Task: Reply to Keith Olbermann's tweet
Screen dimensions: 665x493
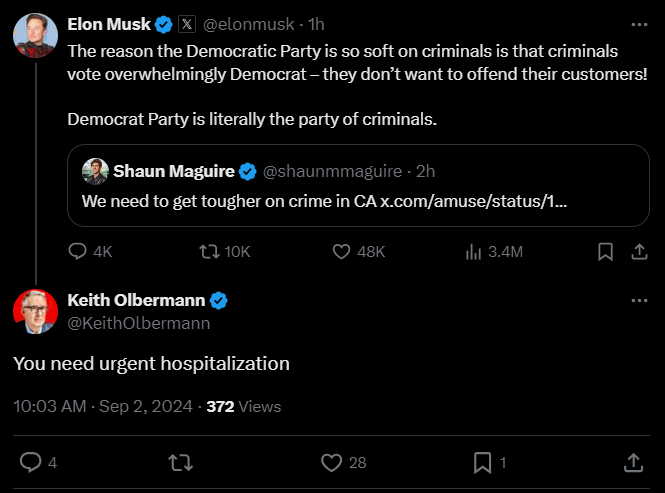Action: point(31,462)
